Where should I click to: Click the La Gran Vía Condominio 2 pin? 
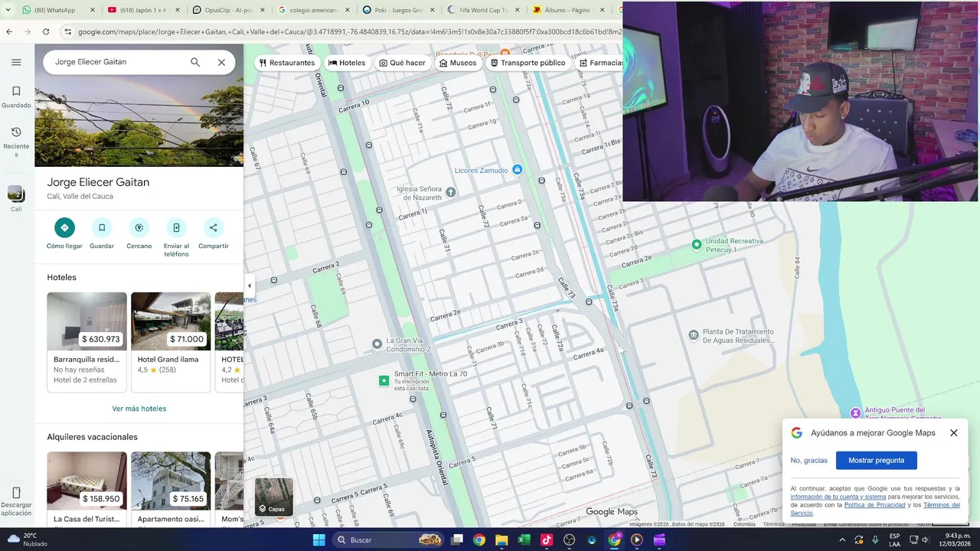(377, 344)
